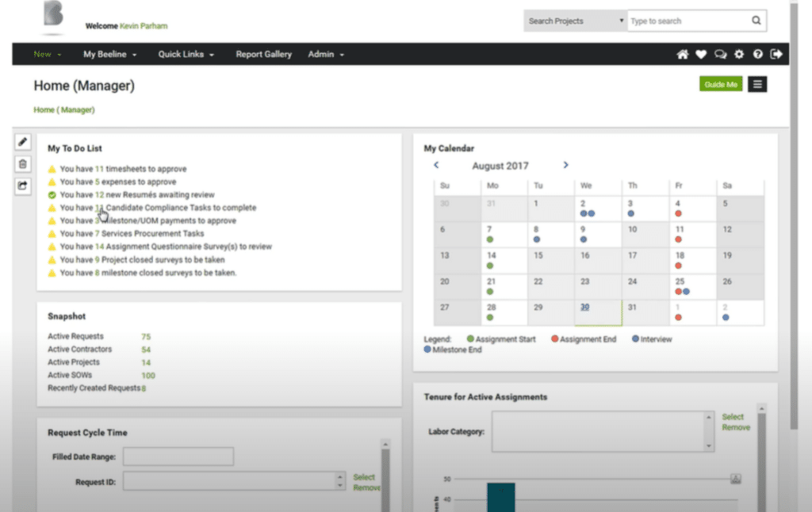Sign out using the logout arrow icon
This screenshot has height=512, width=812.
tap(776, 54)
